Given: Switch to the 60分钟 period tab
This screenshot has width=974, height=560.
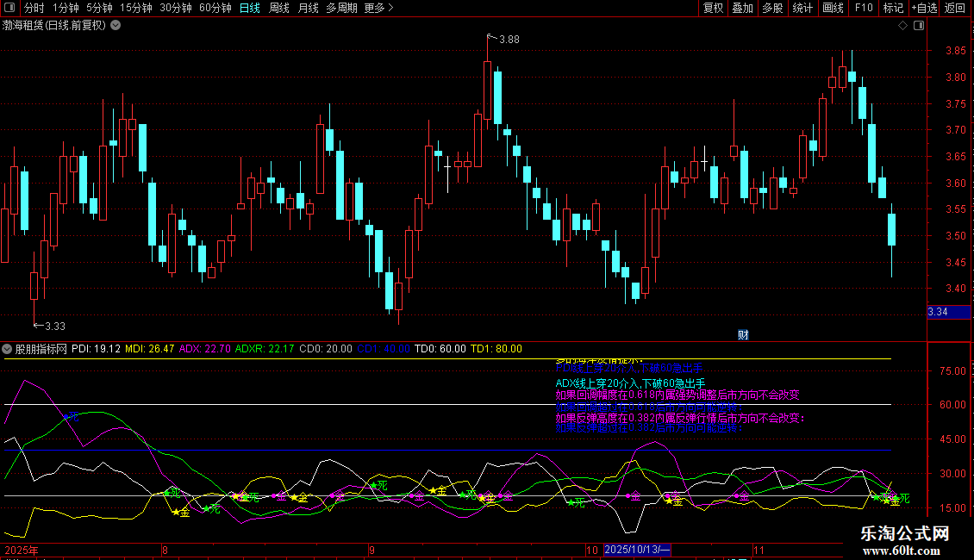Looking at the screenshot, I should click(x=215, y=9).
